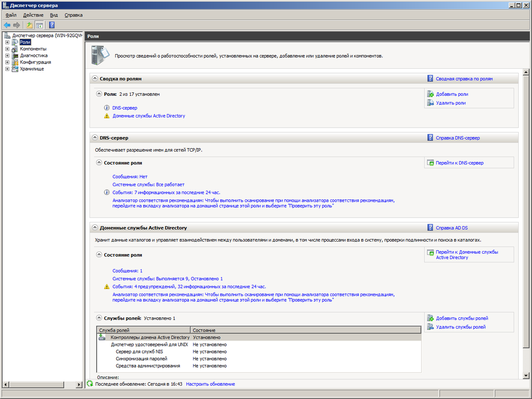The height and width of the screenshot is (399, 532).
Task: Click the icon beside Перейти к Доменные службы
Action: (430, 252)
